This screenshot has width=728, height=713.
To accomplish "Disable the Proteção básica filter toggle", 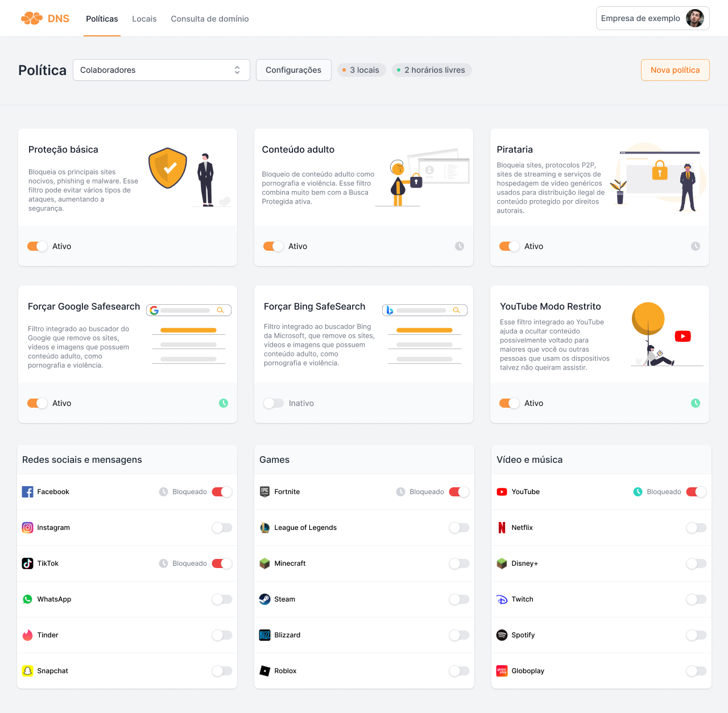I will pos(38,246).
